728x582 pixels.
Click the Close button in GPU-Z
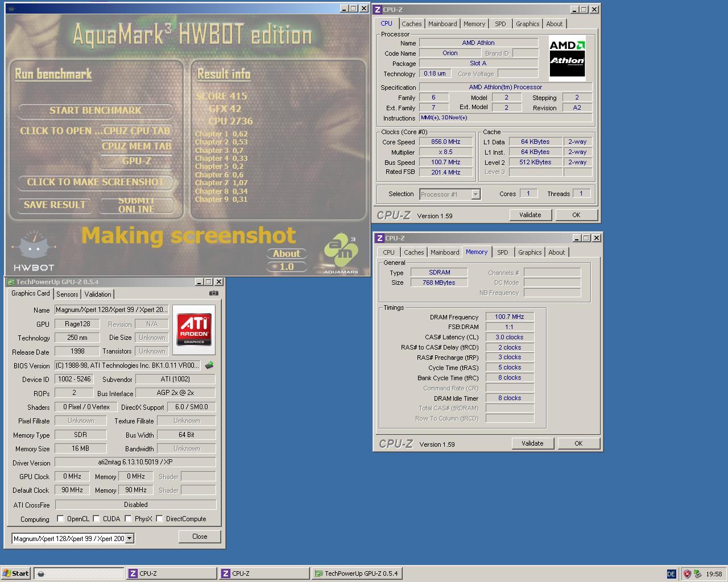tap(200, 537)
